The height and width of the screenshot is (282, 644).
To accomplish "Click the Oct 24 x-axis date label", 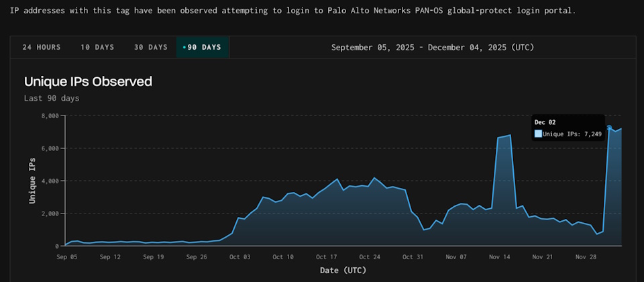I will coord(368,256).
